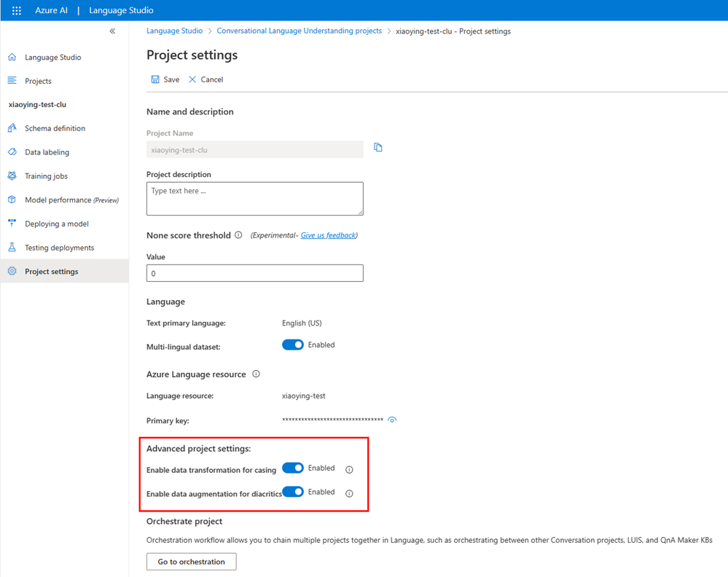Click Conversational Language Understanding projects breadcrumb
The width and height of the screenshot is (728, 577).
click(x=299, y=31)
